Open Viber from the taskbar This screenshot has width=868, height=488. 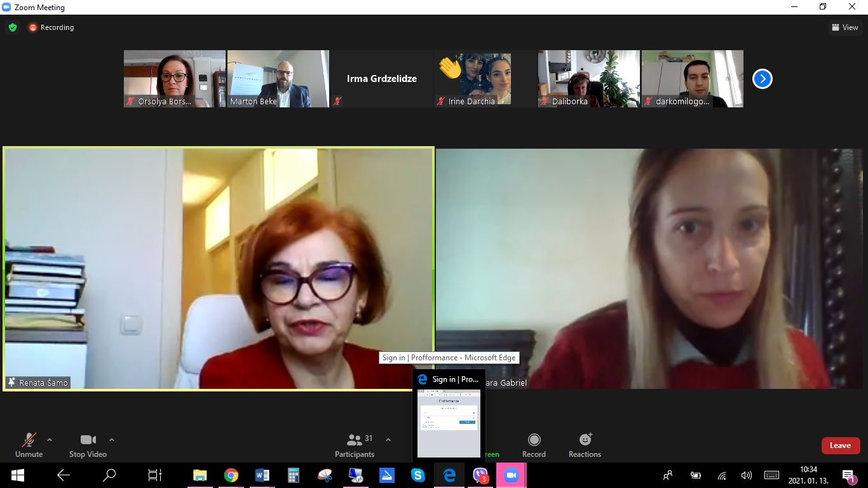tap(480, 475)
